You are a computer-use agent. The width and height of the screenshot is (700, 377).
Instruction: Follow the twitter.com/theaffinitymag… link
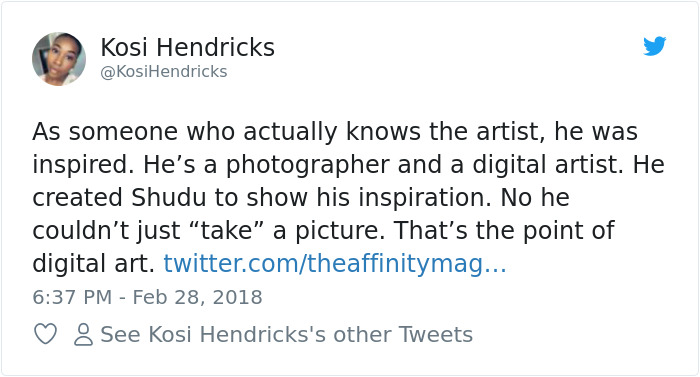coord(335,263)
